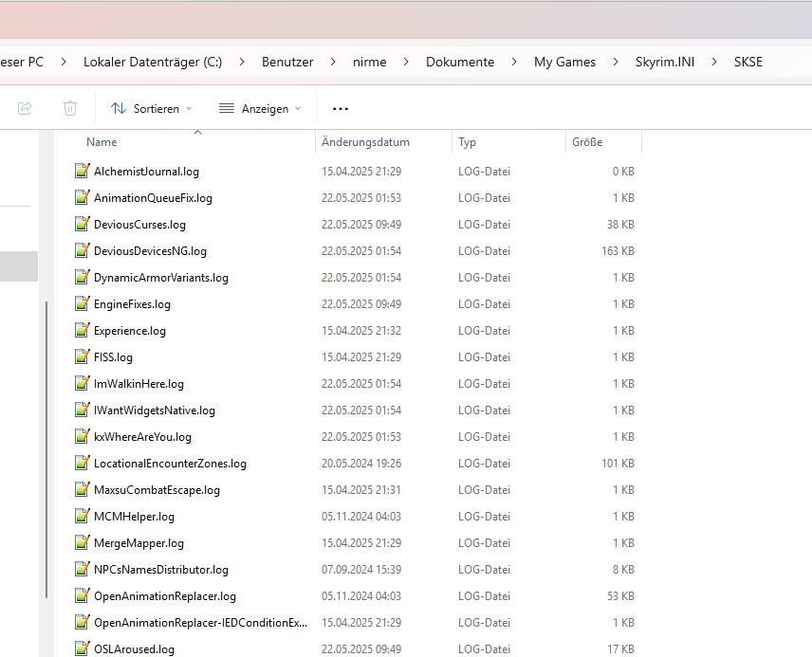This screenshot has width=812, height=657.
Task: Select the NPCsNamesDistributor.log file
Action: pos(161,570)
